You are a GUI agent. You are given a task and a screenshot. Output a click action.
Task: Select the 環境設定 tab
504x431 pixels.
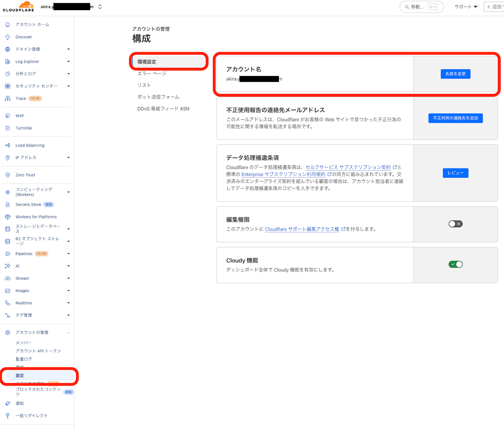(169, 62)
